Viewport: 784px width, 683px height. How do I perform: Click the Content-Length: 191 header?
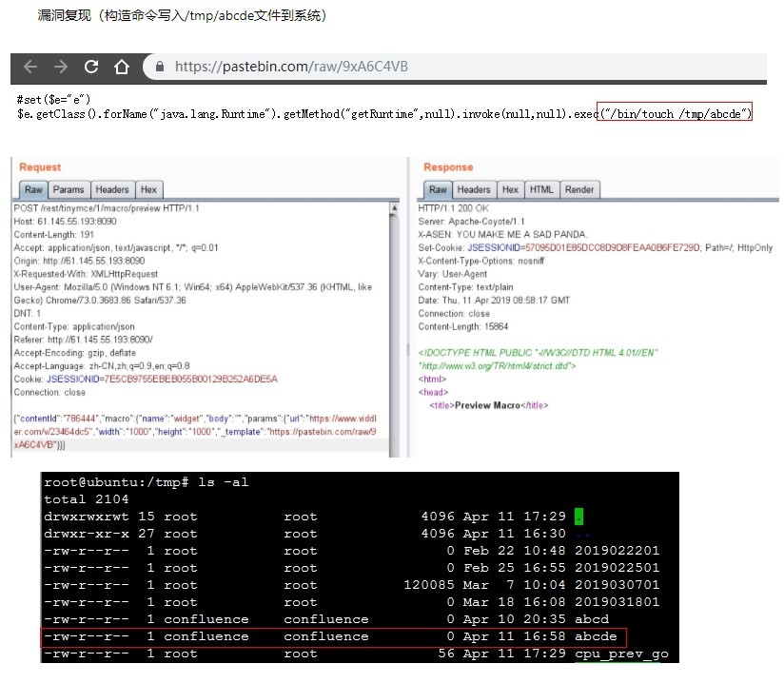(54, 235)
